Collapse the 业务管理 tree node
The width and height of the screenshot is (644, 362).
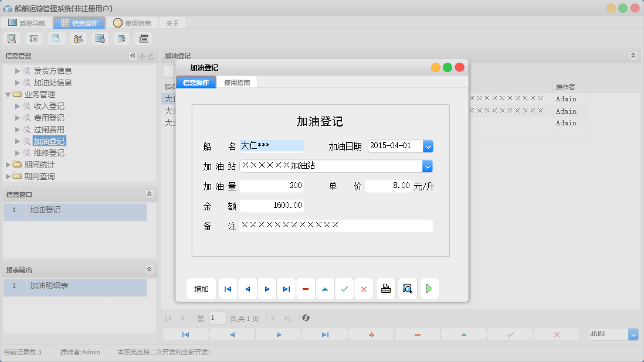pyautogui.click(x=8, y=94)
